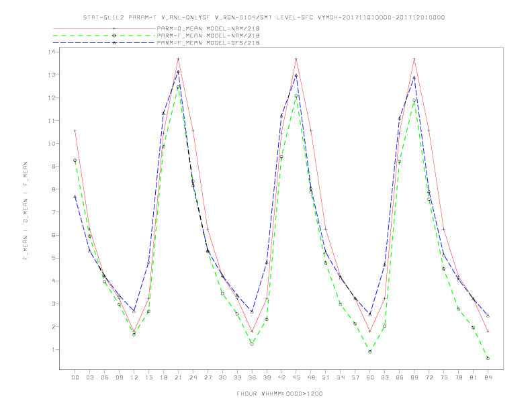This screenshot has width=532, height=411.
Task: Click the y-axis tick label 3
Action: click(54, 304)
